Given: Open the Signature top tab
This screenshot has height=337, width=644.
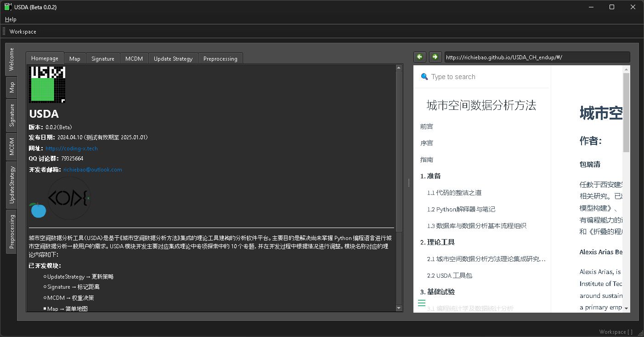Looking at the screenshot, I should click(x=103, y=59).
